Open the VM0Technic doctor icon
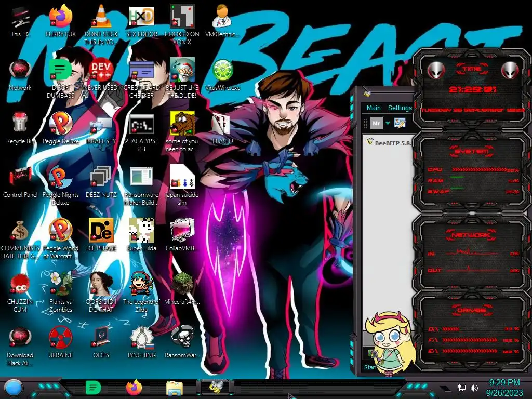Image resolution: width=532 pixels, height=399 pixels. point(222,21)
